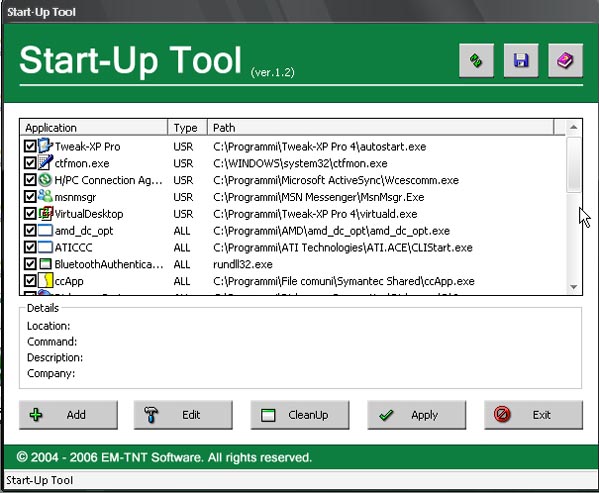Select the BluetoothAuthentica... entry name
The image size is (599, 493).
[109, 264]
